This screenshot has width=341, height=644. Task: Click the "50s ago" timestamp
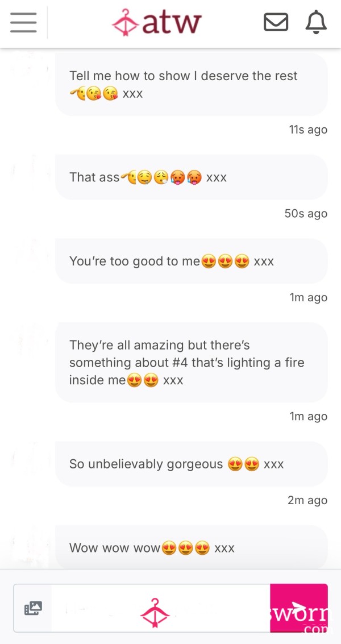[306, 214]
